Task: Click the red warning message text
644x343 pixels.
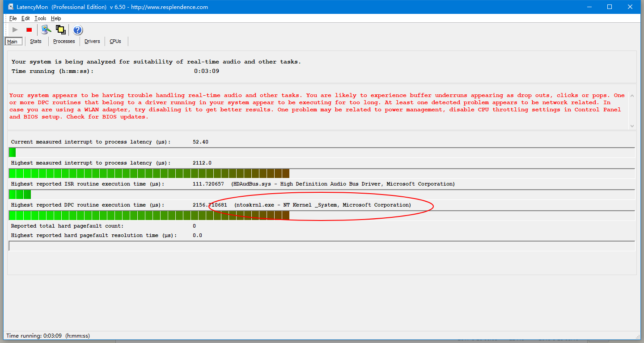Action: click(x=317, y=106)
